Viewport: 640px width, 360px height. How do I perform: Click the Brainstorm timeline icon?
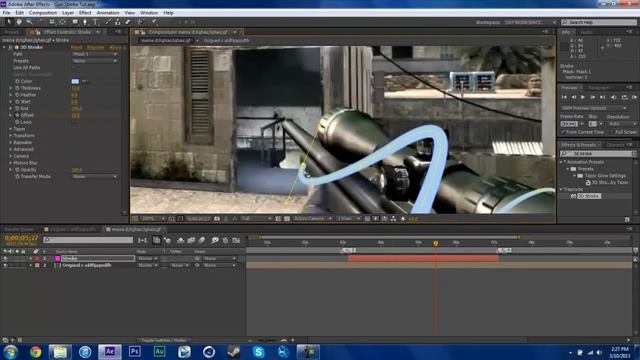(x=215, y=240)
